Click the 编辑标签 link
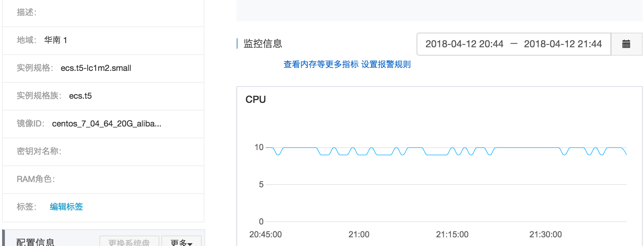This screenshot has width=644, height=246. [66, 207]
